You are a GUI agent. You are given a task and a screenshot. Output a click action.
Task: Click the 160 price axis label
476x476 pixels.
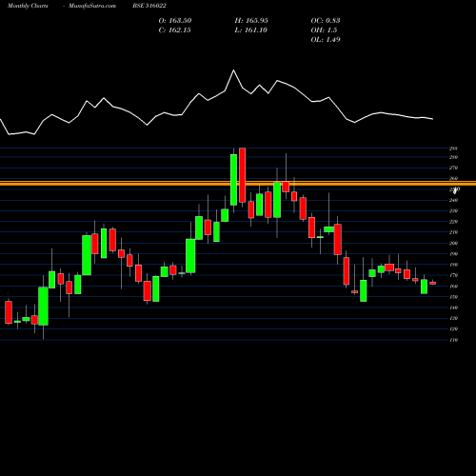pyautogui.click(x=453, y=287)
